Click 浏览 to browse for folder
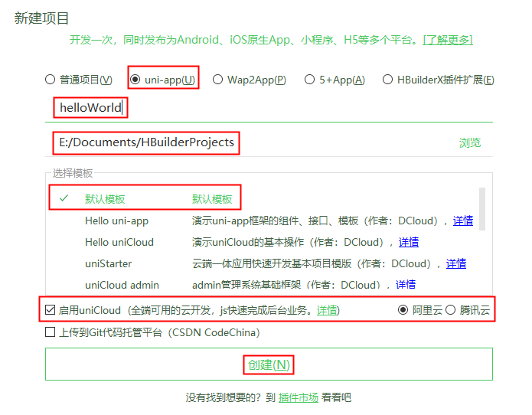Image resolution: width=532 pixels, height=415 pixels. 469,143
